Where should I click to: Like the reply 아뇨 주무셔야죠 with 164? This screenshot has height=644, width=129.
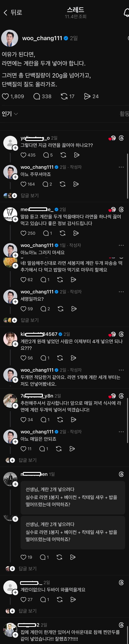point(23,184)
